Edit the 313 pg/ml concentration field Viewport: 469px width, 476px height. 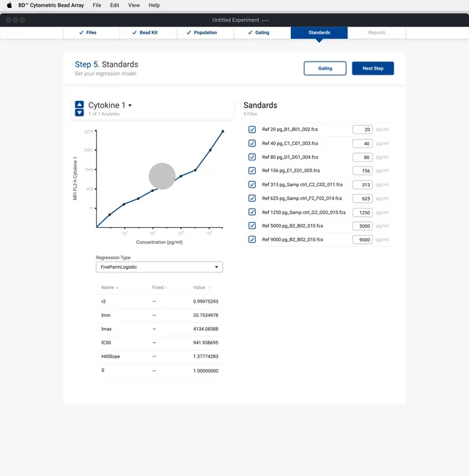pos(363,185)
